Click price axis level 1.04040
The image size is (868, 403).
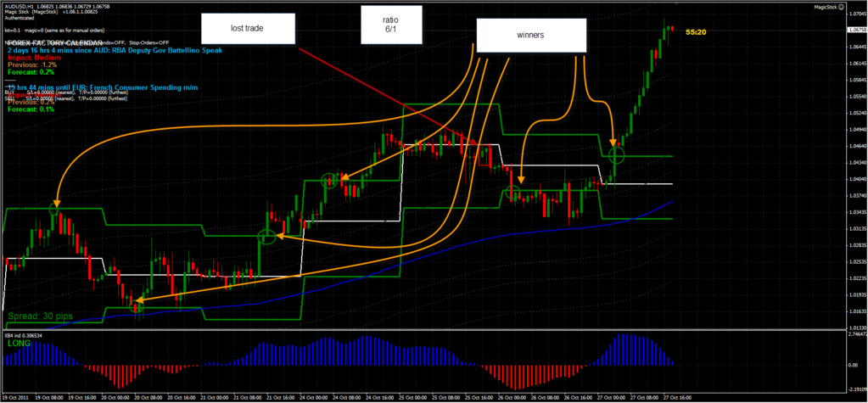pos(856,179)
